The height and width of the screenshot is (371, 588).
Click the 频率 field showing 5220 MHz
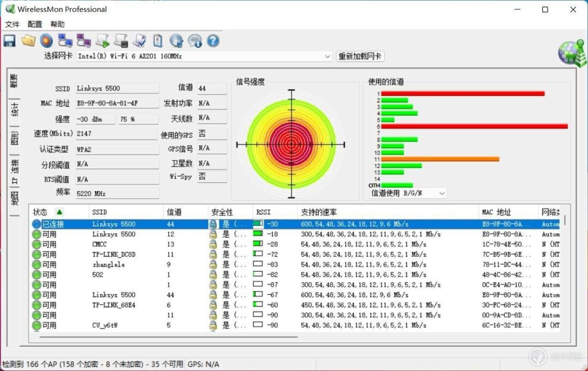click(117, 194)
